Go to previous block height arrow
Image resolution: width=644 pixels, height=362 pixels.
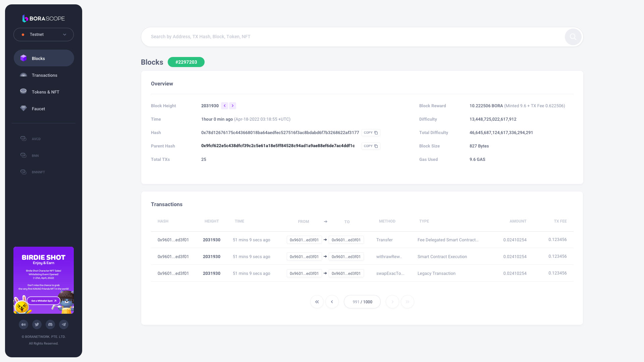225,106
